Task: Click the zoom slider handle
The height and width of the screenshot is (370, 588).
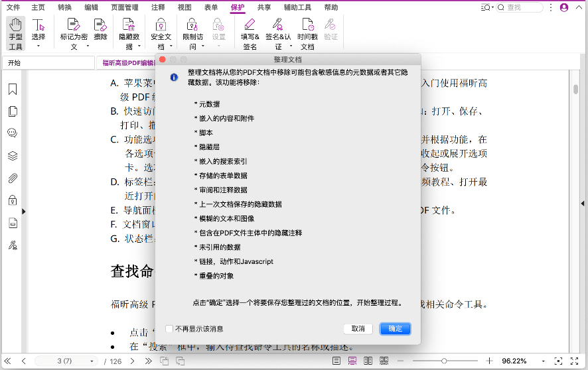Action: point(444,361)
